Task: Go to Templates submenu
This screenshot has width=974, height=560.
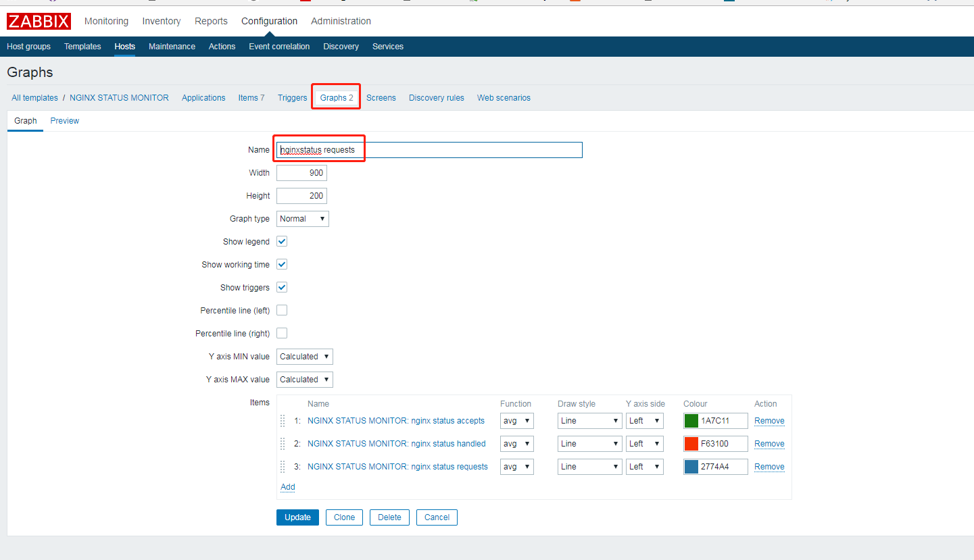Action: (82, 47)
